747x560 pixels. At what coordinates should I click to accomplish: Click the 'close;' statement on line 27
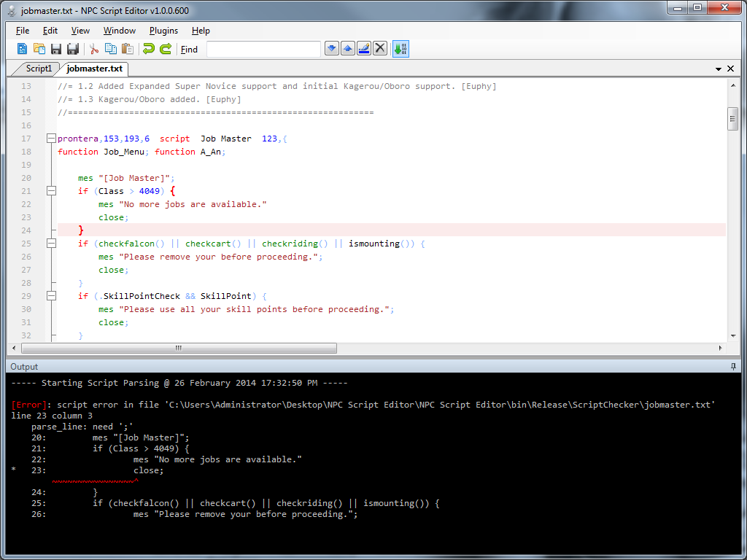click(x=113, y=270)
